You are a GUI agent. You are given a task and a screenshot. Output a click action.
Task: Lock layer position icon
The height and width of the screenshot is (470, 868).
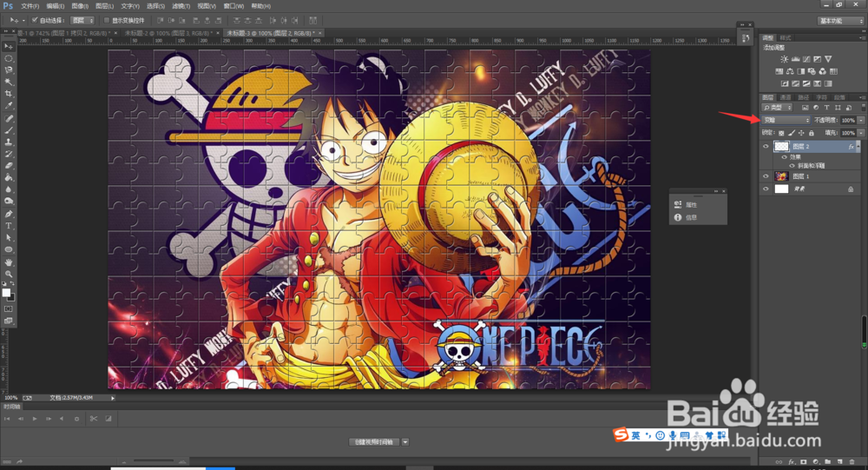point(801,133)
